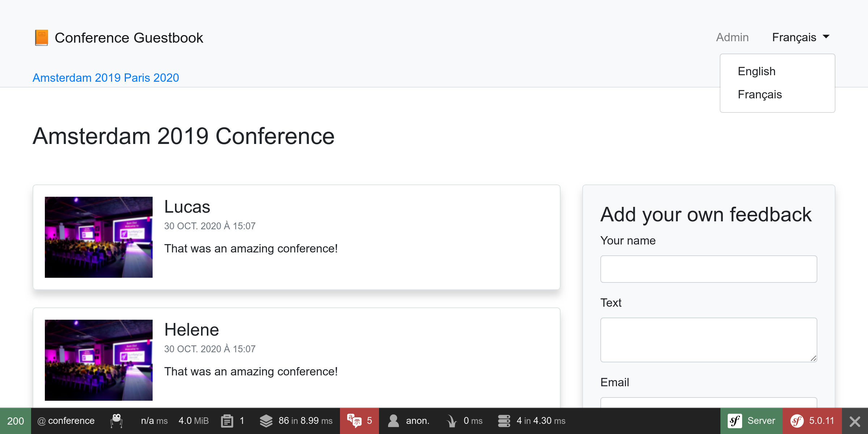This screenshot has height=434, width=868.
Task: Click the orange guestbook book icon
Action: (41, 38)
